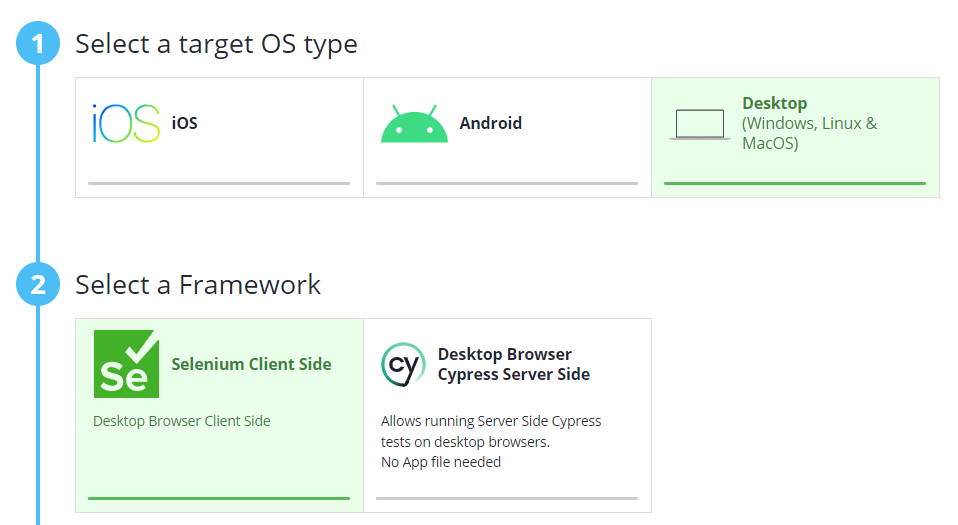The width and height of the screenshot is (958, 525).
Task: Click the green Android robot icon
Action: click(x=414, y=124)
